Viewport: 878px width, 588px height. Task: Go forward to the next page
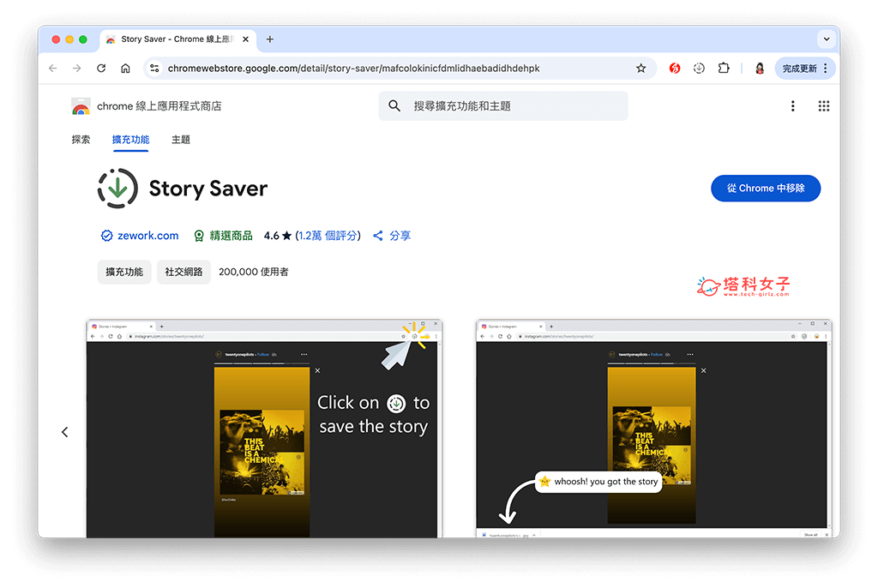point(76,69)
